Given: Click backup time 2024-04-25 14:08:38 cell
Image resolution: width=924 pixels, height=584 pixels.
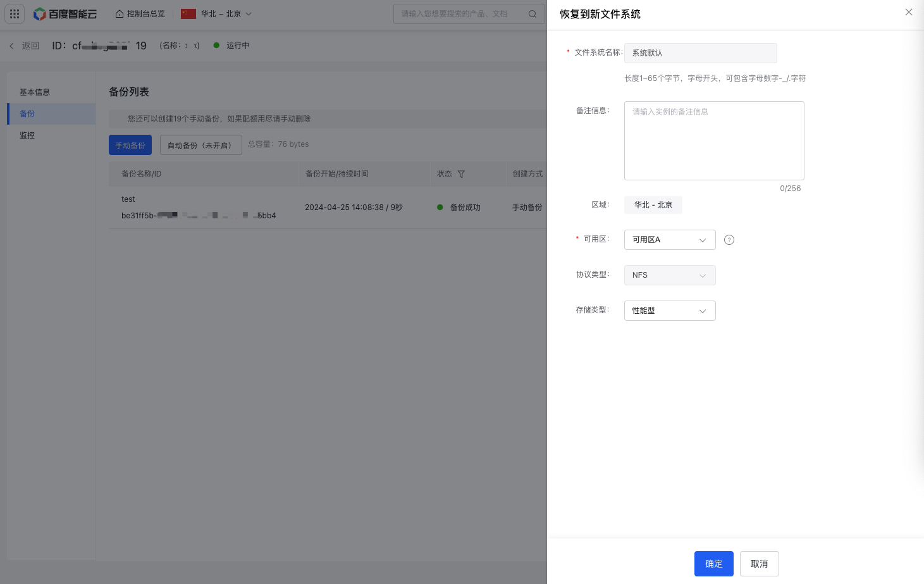Looking at the screenshot, I should [354, 208].
